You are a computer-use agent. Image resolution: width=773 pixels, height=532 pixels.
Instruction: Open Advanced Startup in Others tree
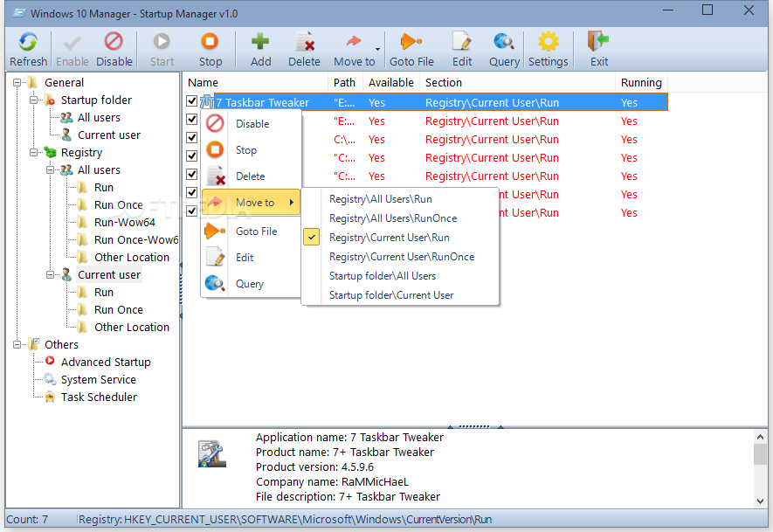(x=106, y=362)
